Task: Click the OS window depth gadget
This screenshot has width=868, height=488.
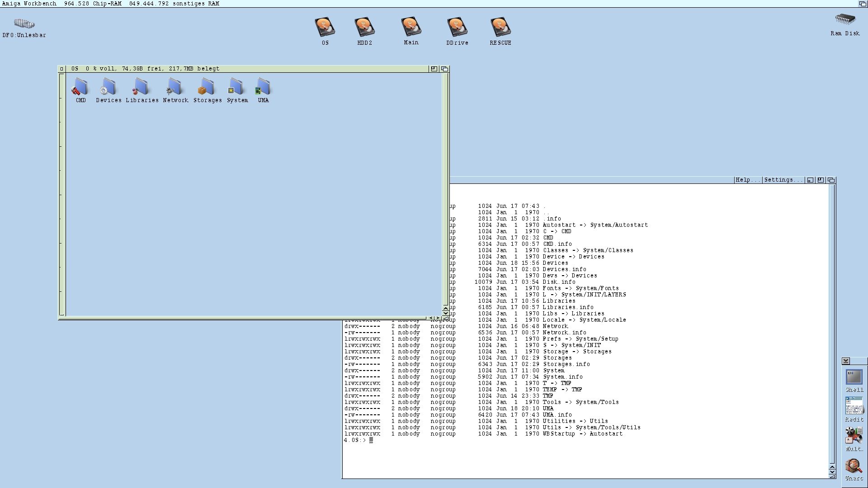Action: (x=444, y=69)
